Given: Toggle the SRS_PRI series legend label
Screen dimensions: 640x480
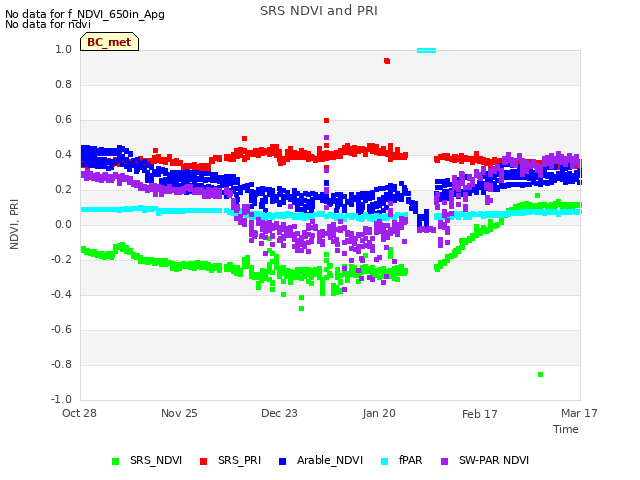Looking at the screenshot, I should coord(239,460).
